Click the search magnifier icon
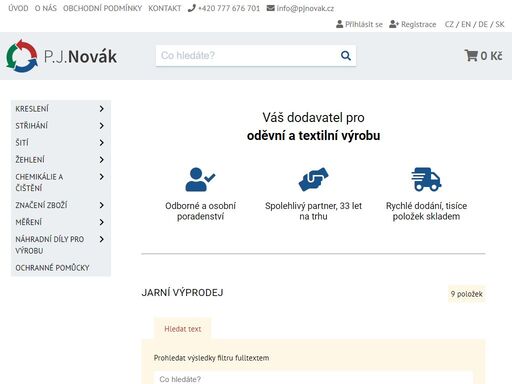Viewport: 512px width, 384px height. point(346,56)
